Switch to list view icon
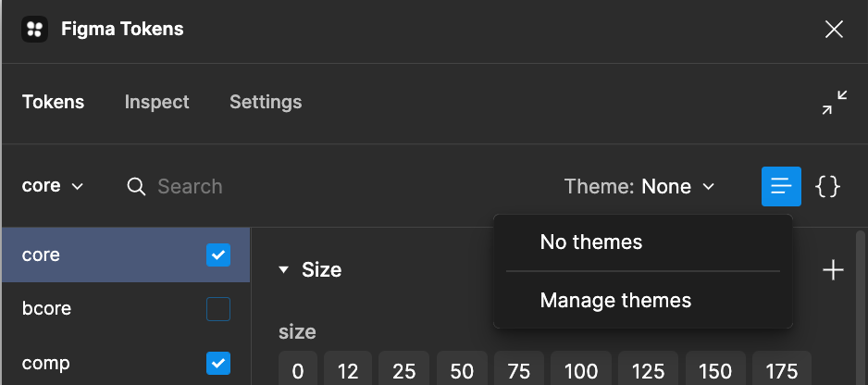The image size is (868, 385). (x=781, y=187)
